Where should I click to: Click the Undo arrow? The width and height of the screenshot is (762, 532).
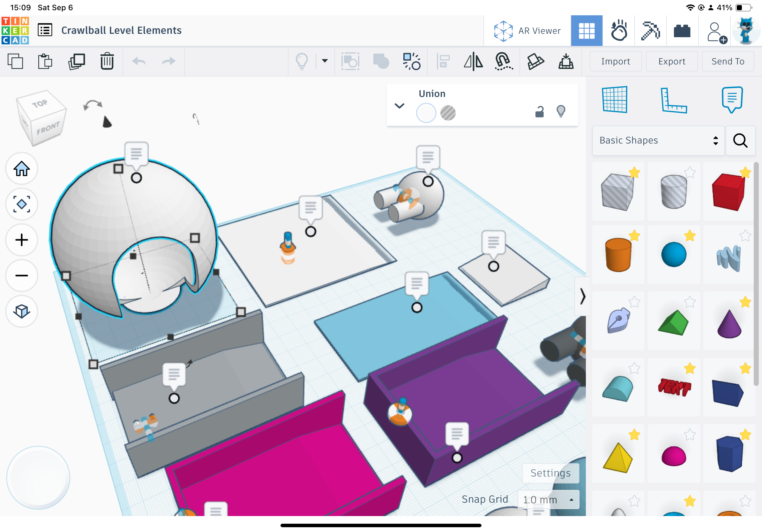pyautogui.click(x=139, y=61)
